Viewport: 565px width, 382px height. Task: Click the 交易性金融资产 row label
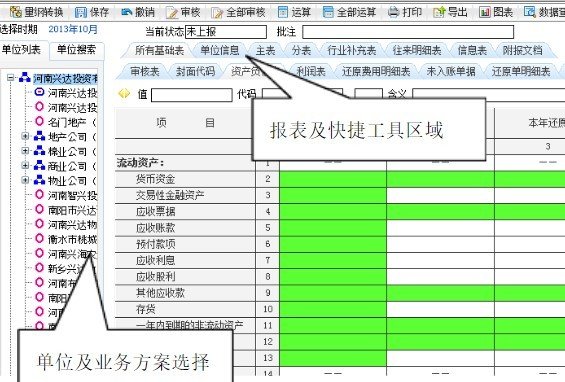[170, 195]
